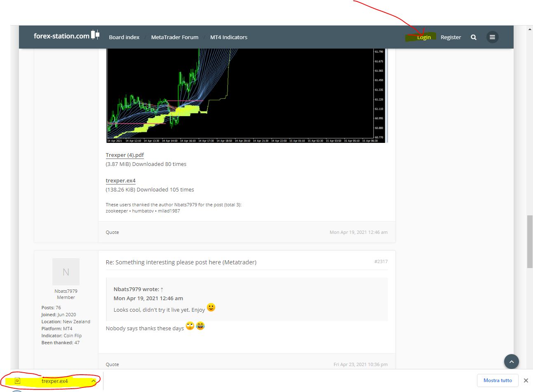Open the forex-station.com logo home link

[x=66, y=36]
